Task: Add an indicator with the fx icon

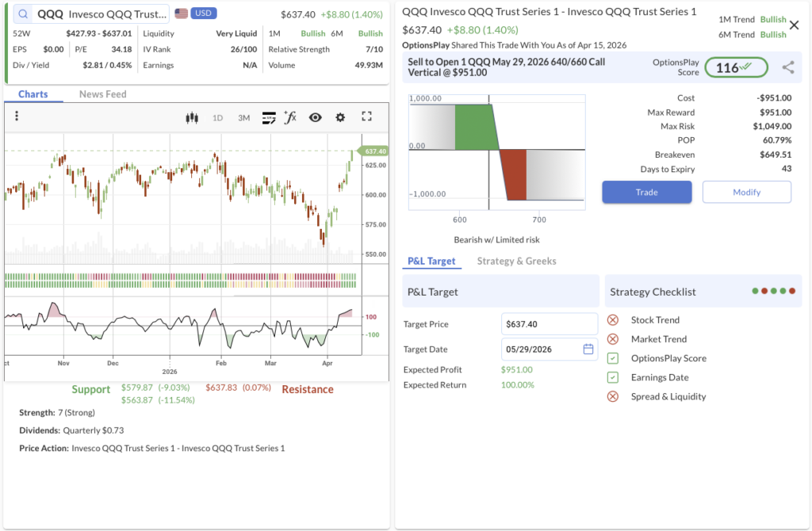Action: [x=290, y=117]
